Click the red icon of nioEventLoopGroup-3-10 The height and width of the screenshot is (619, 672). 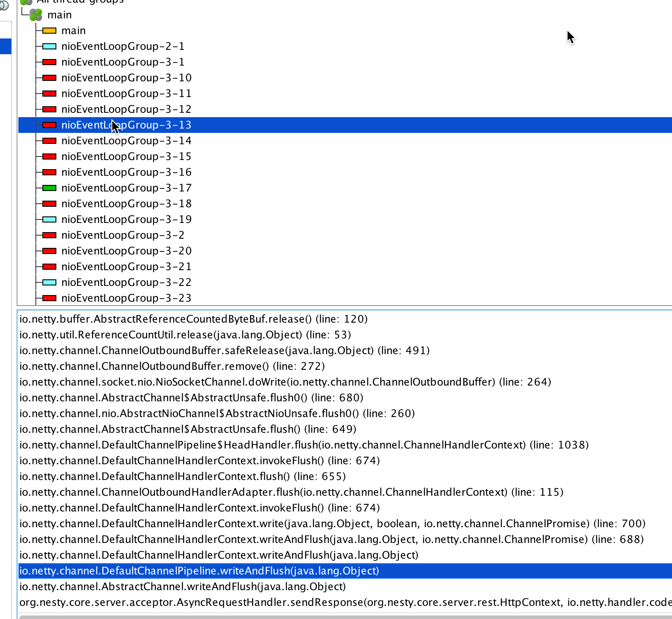coord(49,78)
